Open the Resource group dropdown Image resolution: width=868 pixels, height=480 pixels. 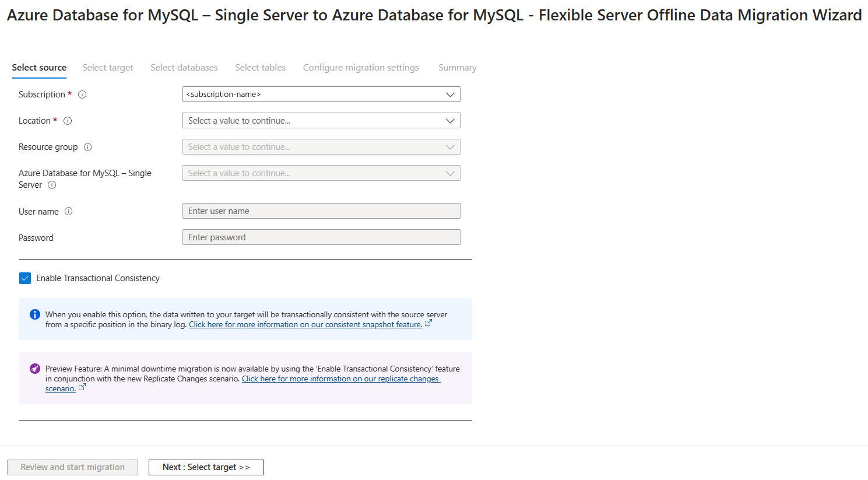point(321,147)
